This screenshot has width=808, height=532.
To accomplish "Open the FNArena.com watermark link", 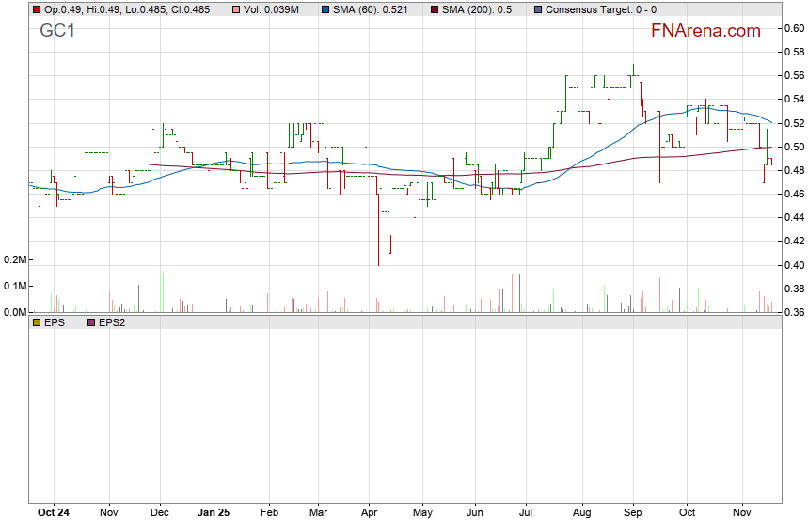I will [705, 31].
